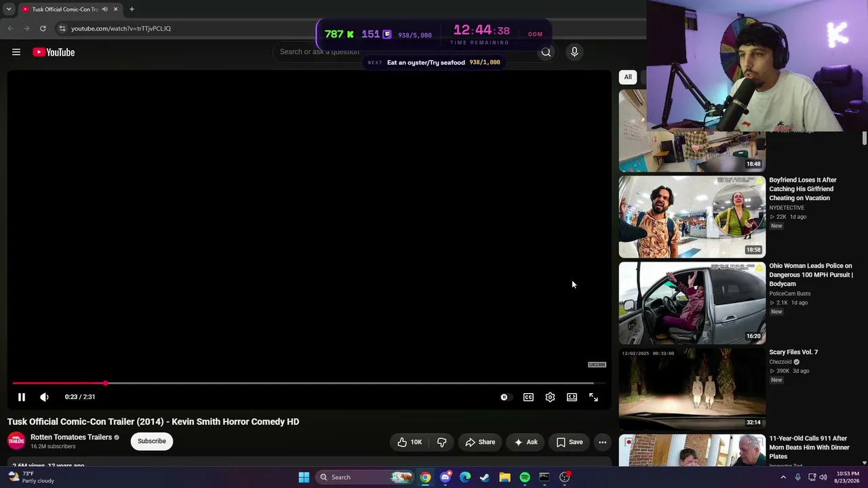Image resolution: width=868 pixels, height=488 pixels.
Task: Go to the YouTube home logo
Action: pyautogui.click(x=54, y=52)
